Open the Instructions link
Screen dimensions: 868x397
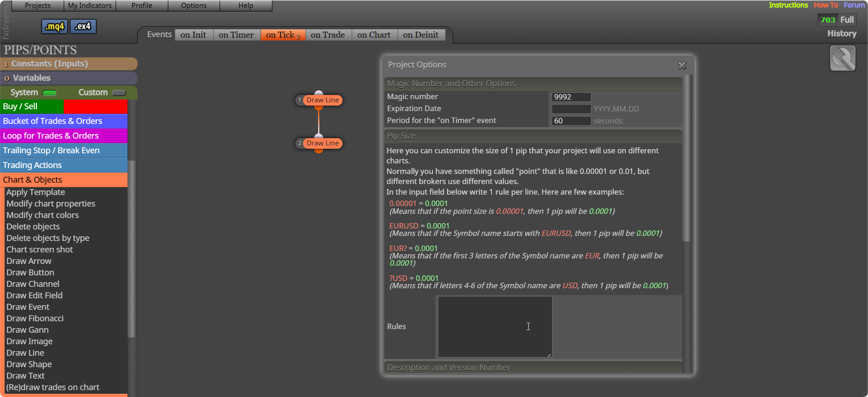coord(788,5)
